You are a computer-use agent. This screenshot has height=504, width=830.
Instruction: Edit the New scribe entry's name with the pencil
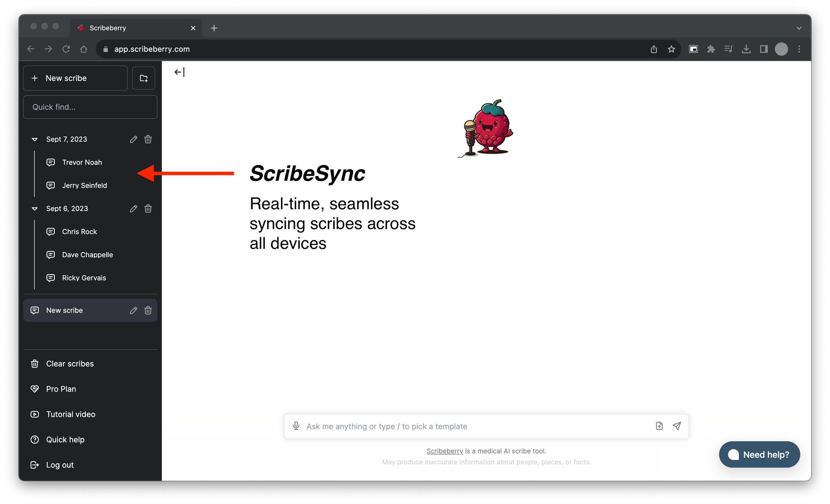click(x=133, y=310)
